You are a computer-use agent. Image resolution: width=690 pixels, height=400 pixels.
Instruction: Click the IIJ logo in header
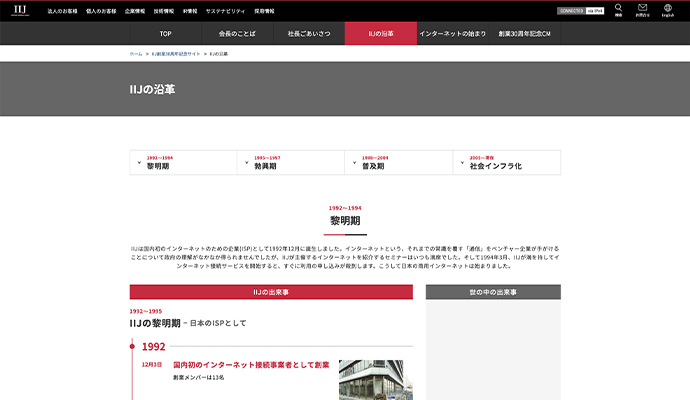click(19, 10)
